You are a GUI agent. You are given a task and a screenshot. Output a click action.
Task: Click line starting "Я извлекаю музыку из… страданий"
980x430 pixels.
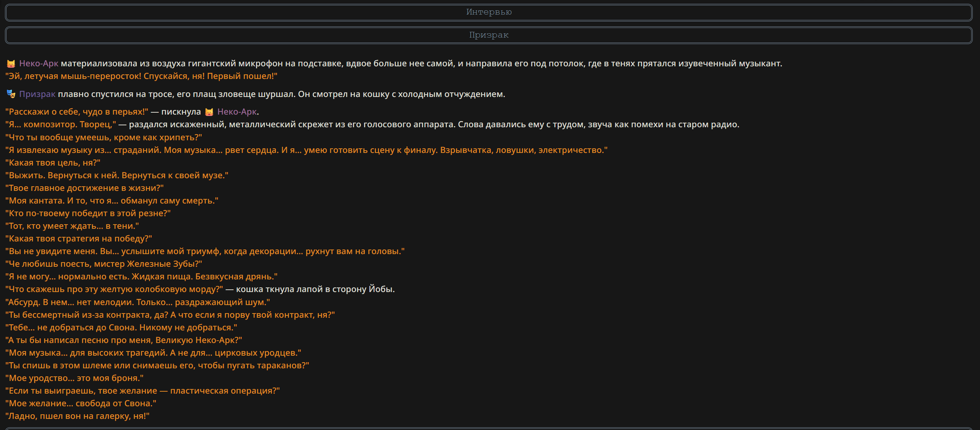[x=306, y=150]
